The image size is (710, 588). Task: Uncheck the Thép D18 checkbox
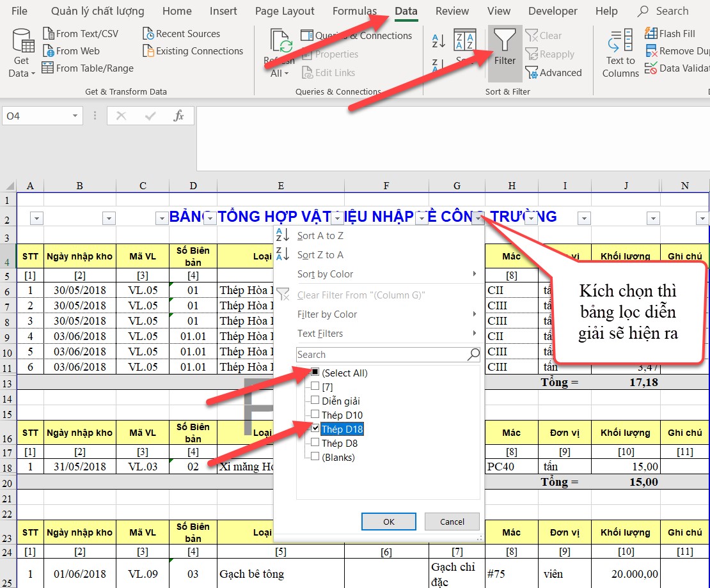(x=315, y=429)
